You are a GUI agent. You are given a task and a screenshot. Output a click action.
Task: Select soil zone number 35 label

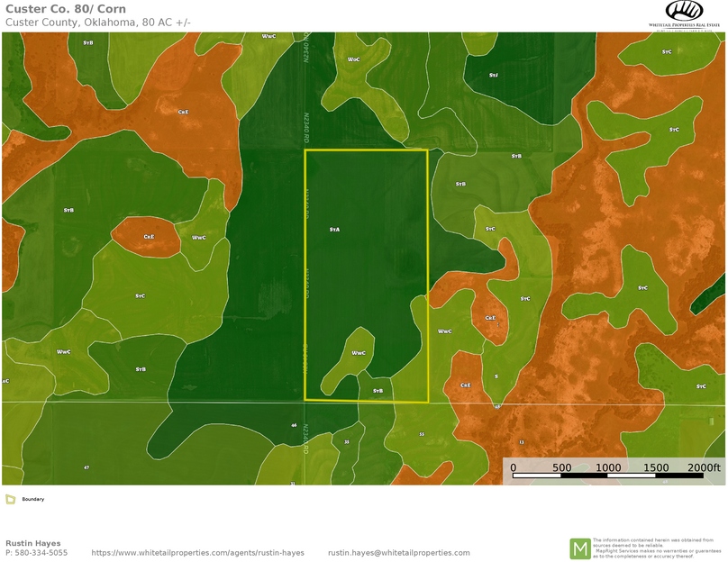pos(347,442)
